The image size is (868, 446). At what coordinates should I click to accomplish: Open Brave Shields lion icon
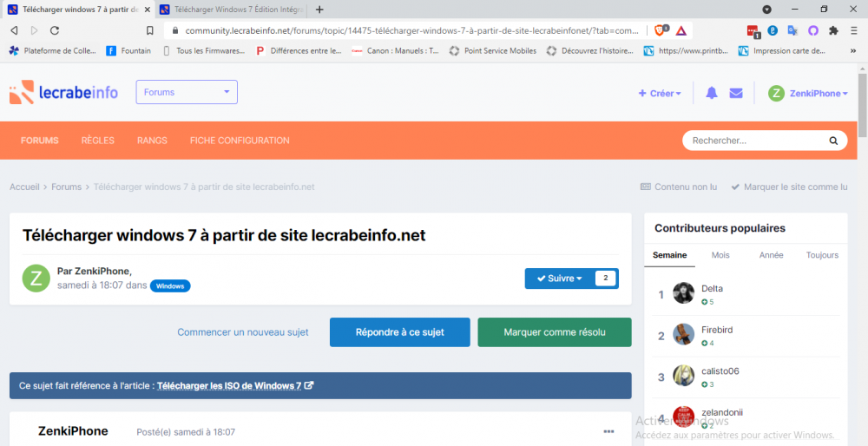click(x=661, y=30)
